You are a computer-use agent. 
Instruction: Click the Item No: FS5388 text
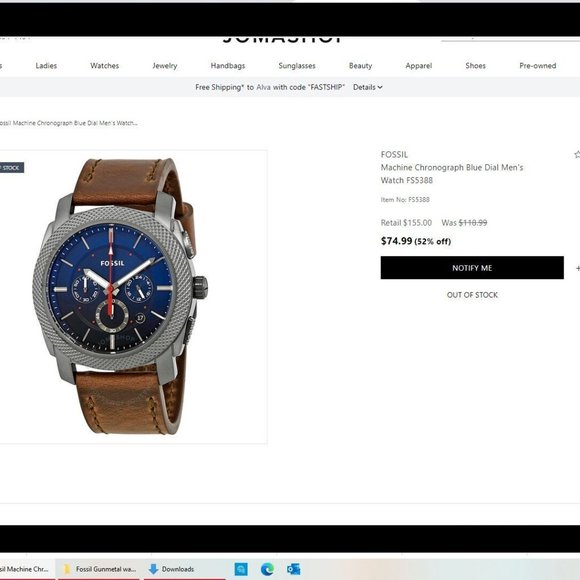405,200
